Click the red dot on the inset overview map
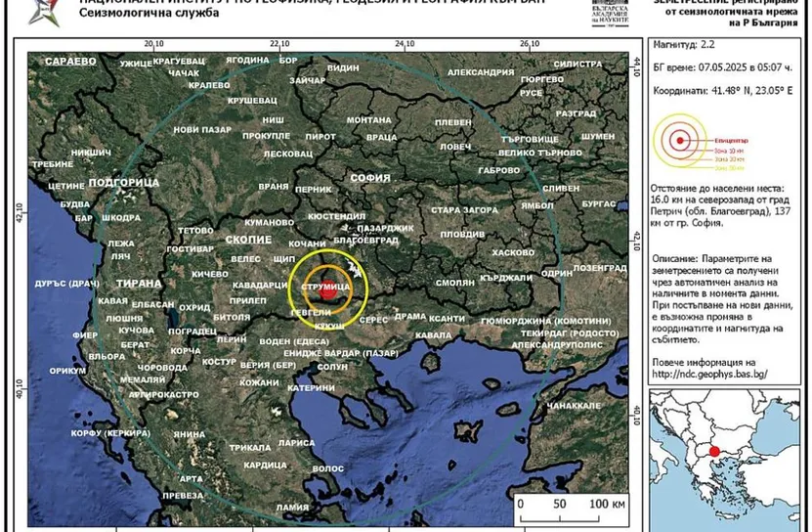The height and width of the screenshot is (532, 812). tap(714, 452)
